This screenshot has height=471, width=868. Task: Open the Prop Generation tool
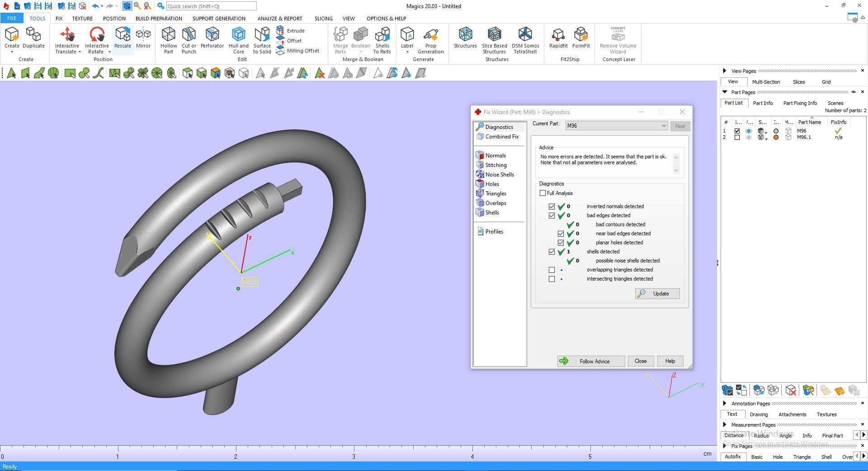coord(430,40)
